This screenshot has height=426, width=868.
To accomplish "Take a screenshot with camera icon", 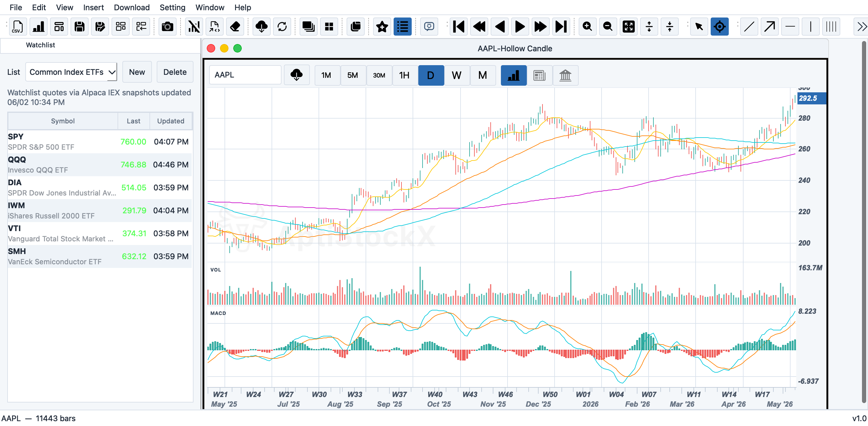I will click(x=168, y=26).
